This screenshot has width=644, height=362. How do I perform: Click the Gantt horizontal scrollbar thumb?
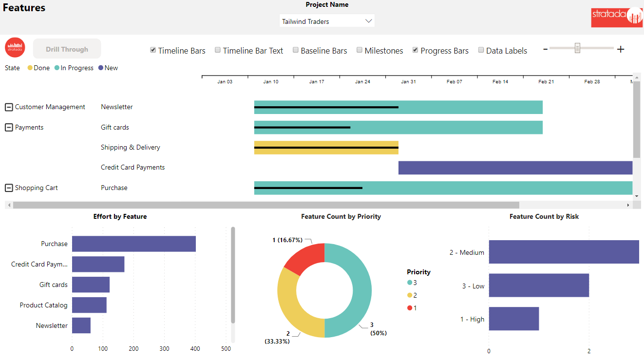point(266,205)
